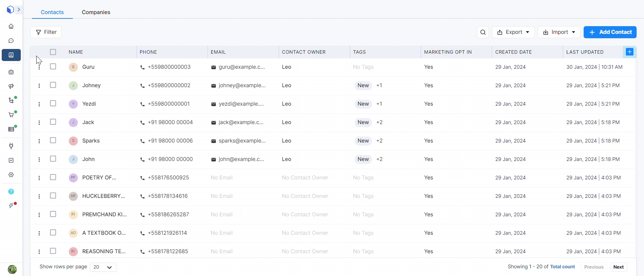The image size is (644, 276).
Task: Expand the Export dropdown
Action: 513,32
